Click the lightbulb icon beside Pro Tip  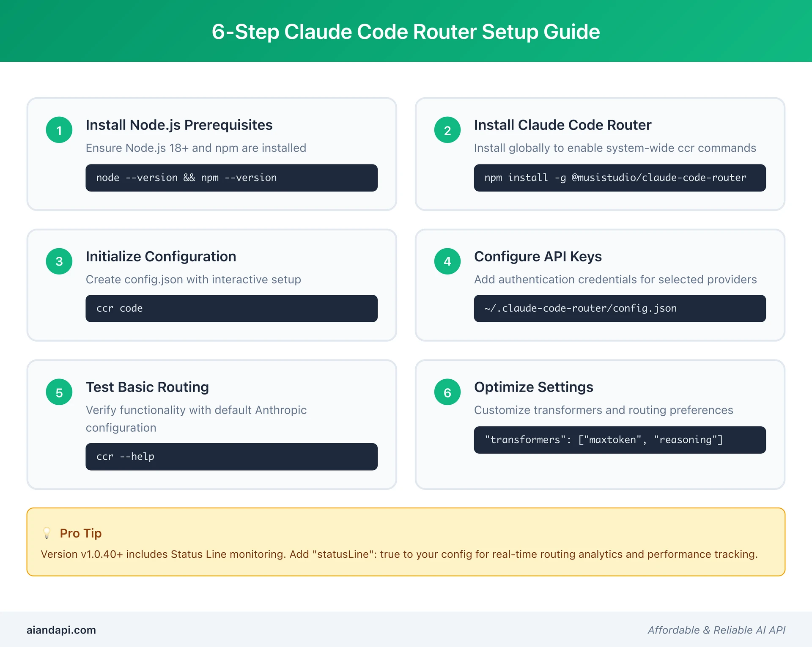47,533
